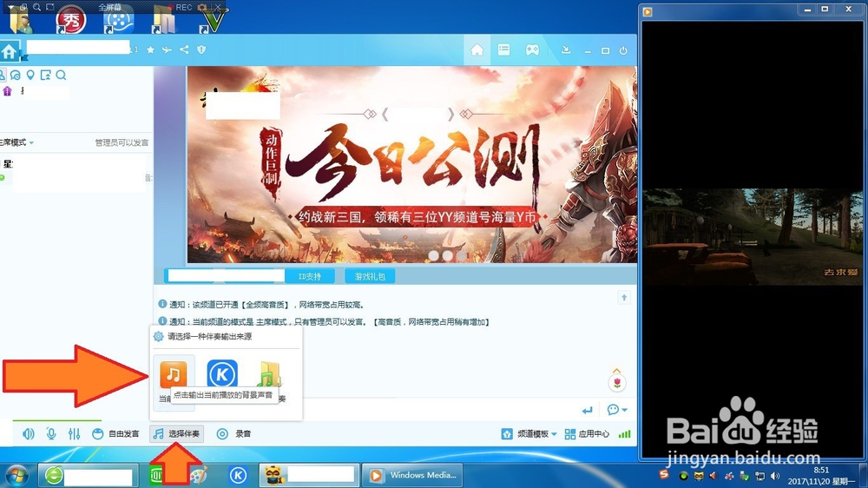Select the orange music note current-playback source
Image resolution: width=868 pixels, height=488 pixels.
pos(174,374)
